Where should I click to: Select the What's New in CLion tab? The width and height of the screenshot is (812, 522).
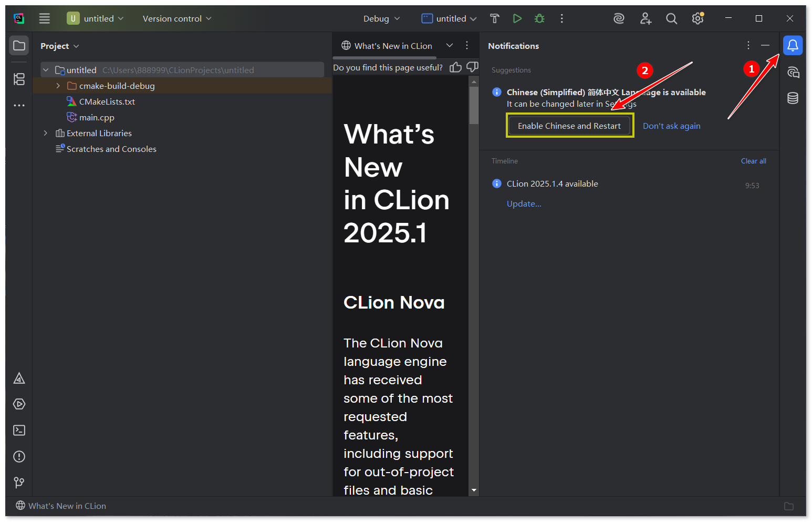coord(387,46)
